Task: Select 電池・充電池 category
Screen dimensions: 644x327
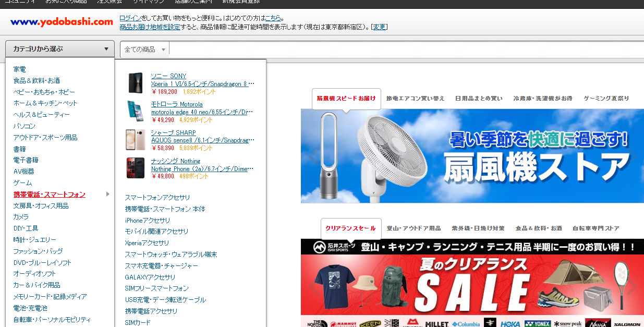Action: [30, 308]
